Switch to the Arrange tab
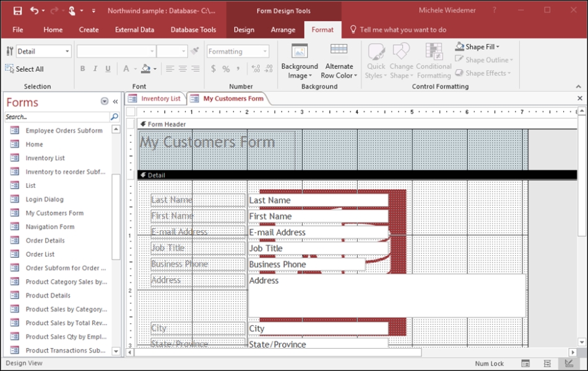The image size is (588, 371). coord(283,30)
